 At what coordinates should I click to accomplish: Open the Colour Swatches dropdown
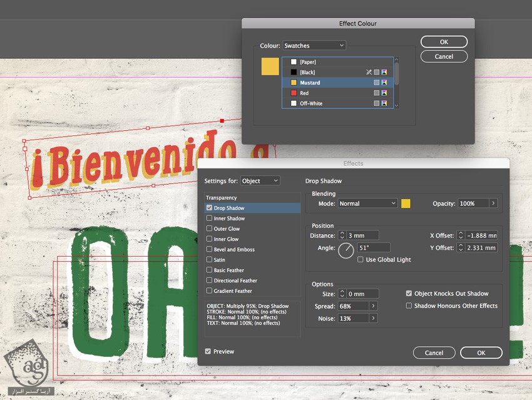pyautogui.click(x=314, y=46)
